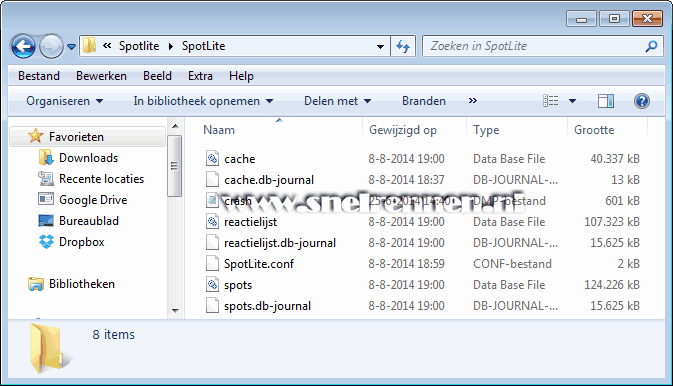Open In bibliotheek opnemen dropdown
The image size is (673, 386).
pos(203,101)
